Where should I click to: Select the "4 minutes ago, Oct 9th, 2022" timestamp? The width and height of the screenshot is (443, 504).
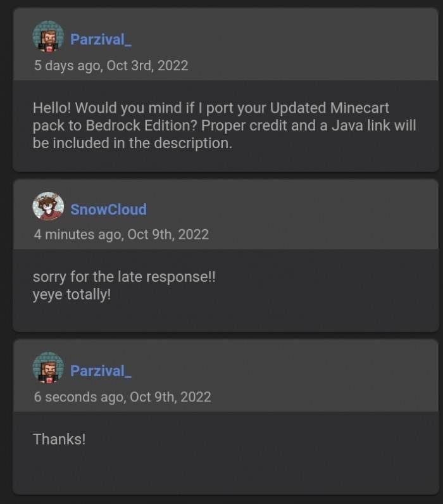click(121, 234)
